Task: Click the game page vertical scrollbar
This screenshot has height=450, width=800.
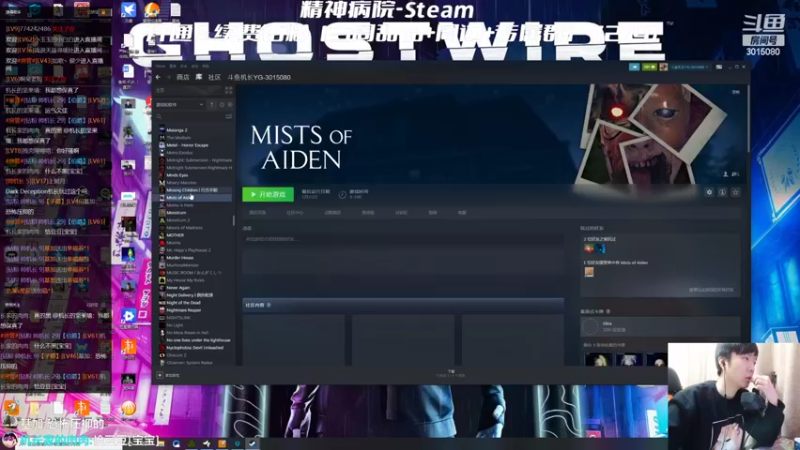Action: coord(747,118)
